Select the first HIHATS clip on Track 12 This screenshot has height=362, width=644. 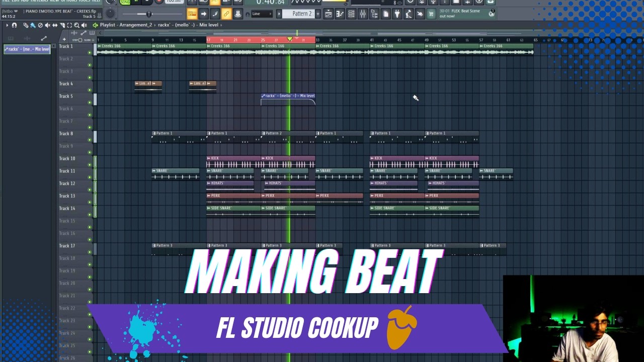click(x=230, y=187)
